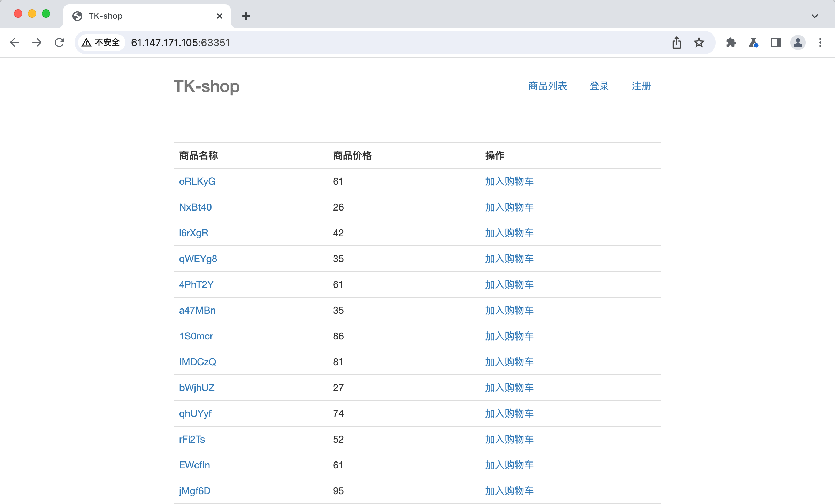
Task: Click the 注册 registration link
Action: (641, 86)
